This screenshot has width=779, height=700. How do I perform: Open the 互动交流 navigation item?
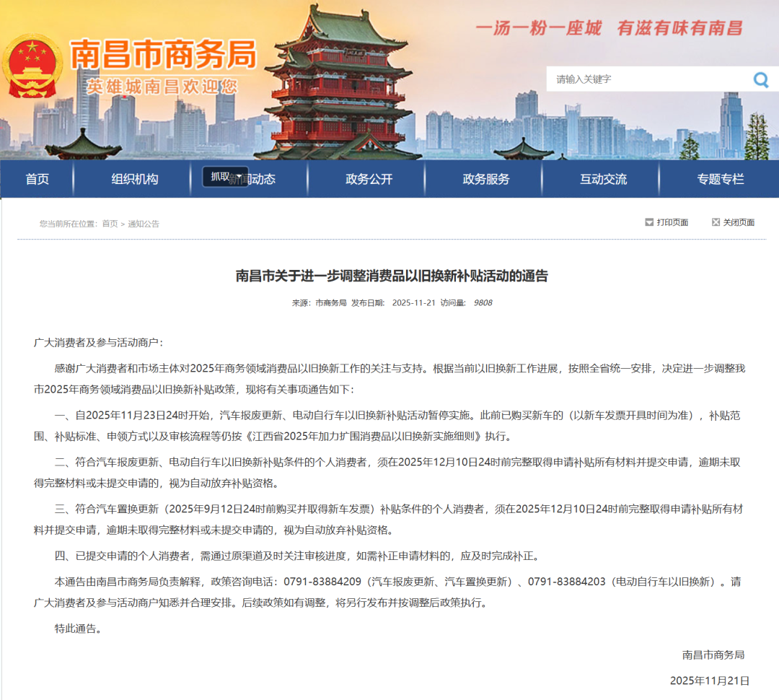click(604, 179)
